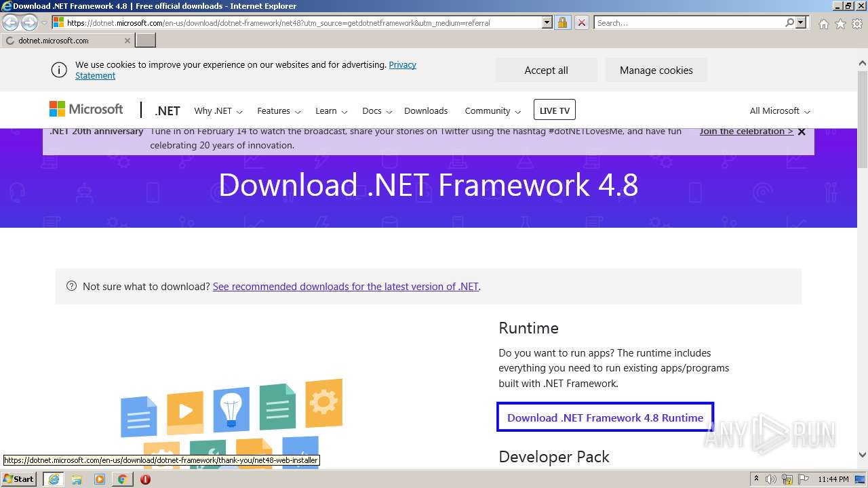Click the Developer Pack heading
The image size is (868, 488).
click(554, 457)
